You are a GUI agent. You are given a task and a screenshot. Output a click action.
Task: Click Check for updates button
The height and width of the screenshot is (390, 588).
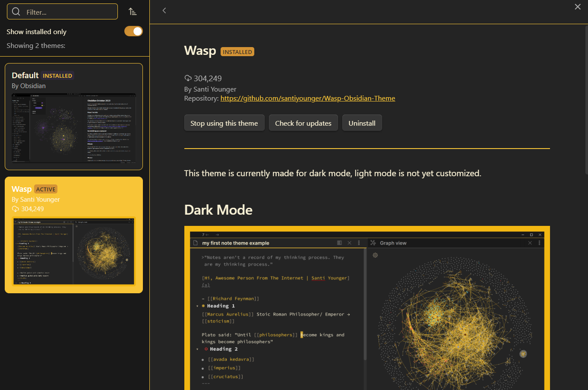[x=303, y=123]
